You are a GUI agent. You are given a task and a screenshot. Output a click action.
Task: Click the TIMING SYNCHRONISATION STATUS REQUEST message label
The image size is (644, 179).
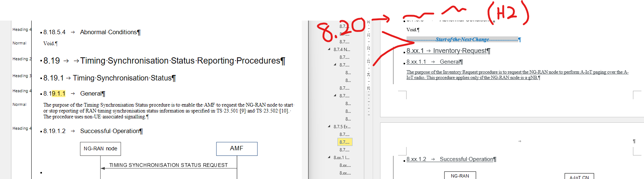click(168, 165)
